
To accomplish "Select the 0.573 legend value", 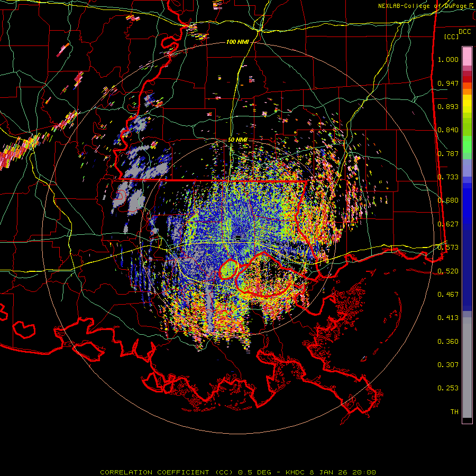I will [x=448, y=248].
